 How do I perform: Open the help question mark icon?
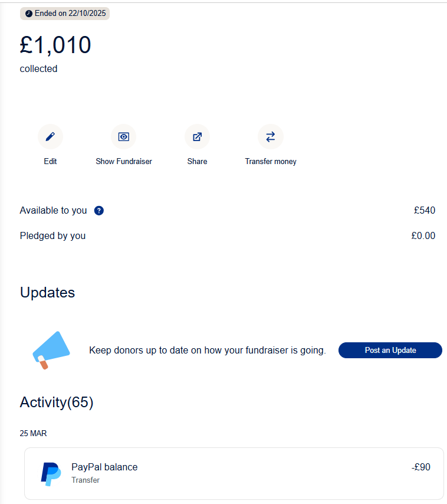coord(99,211)
